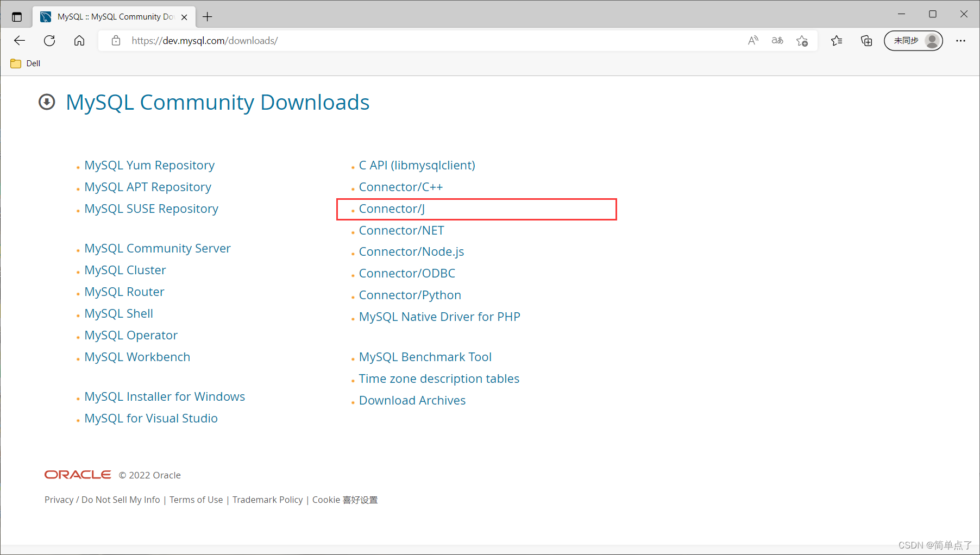Add this page to favorites
Image resolution: width=980 pixels, height=555 pixels.
pyautogui.click(x=802, y=41)
